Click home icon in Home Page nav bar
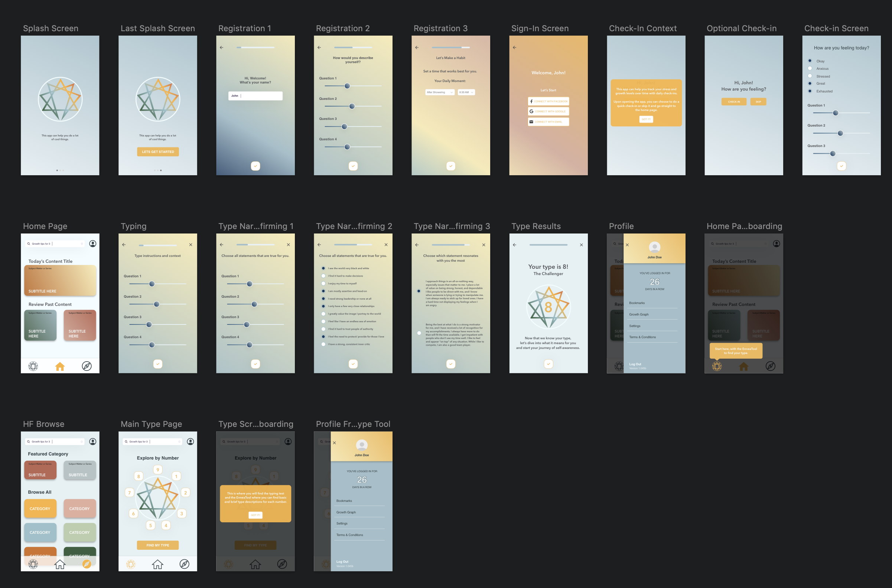 60,366
